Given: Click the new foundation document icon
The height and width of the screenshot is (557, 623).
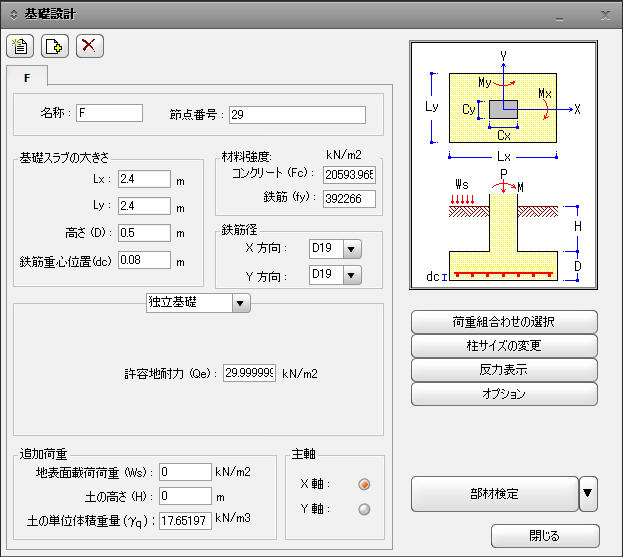Looking at the screenshot, I should (x=20, y=46).
